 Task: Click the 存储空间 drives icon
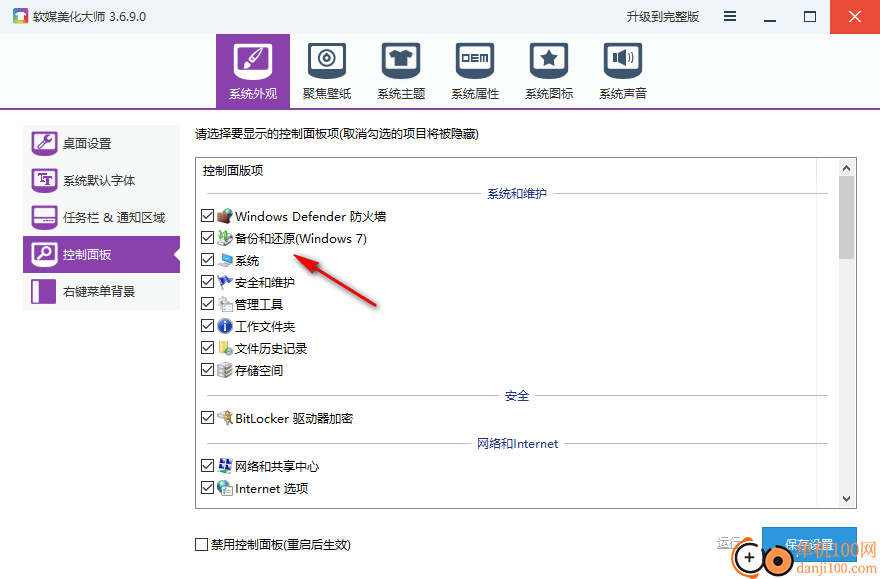(225, 370)
